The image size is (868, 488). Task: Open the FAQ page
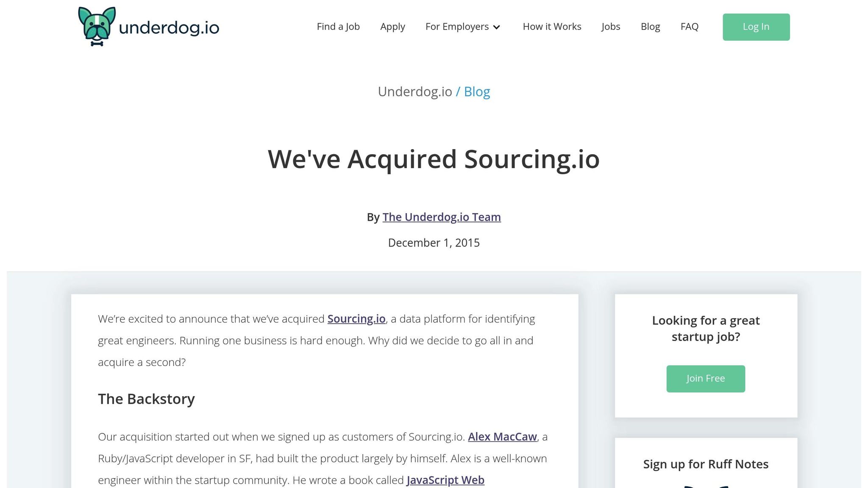(690, 26)
